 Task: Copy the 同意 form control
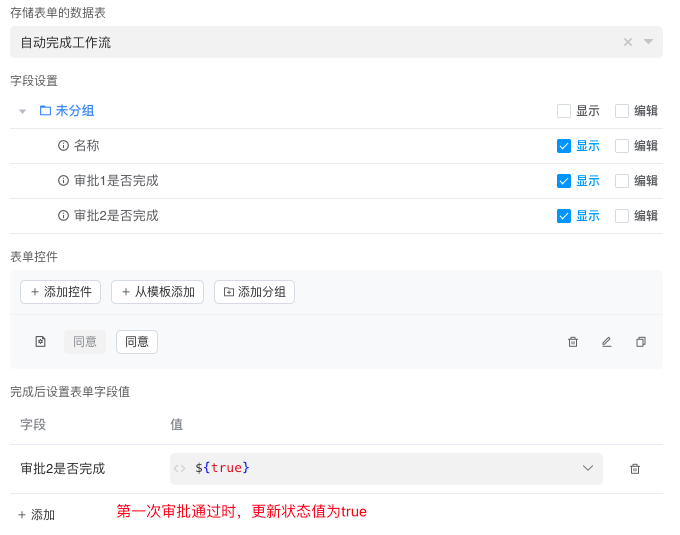click(x=641, y=342)
